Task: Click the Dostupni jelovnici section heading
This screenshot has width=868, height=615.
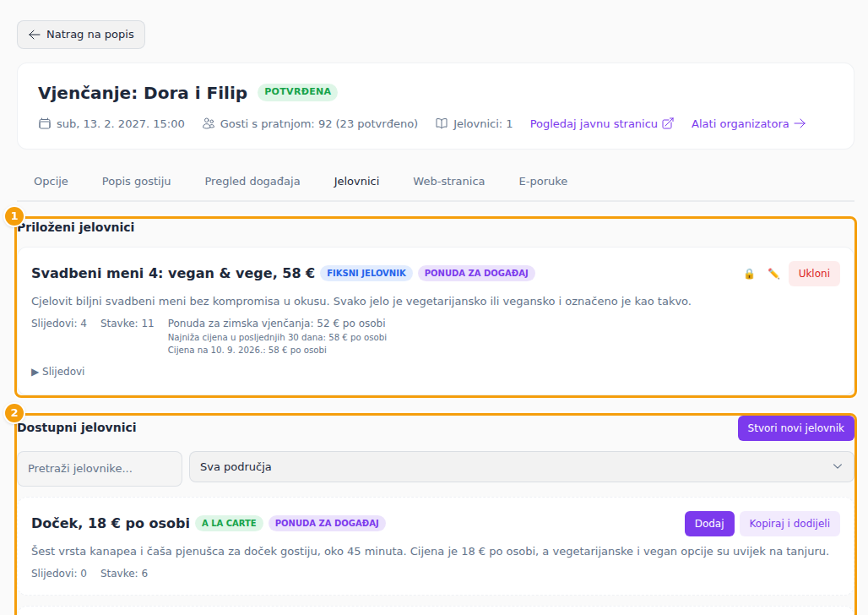Action: [77, 427]
